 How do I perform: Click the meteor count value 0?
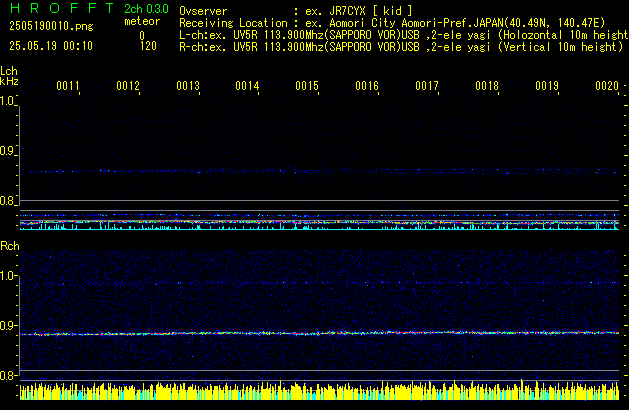point(142,36)
